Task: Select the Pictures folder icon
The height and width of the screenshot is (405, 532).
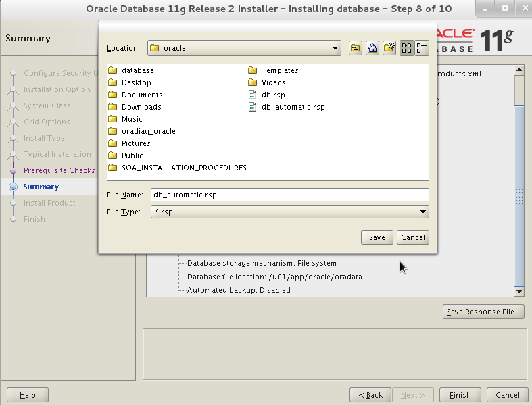Action: click(113, 143)
